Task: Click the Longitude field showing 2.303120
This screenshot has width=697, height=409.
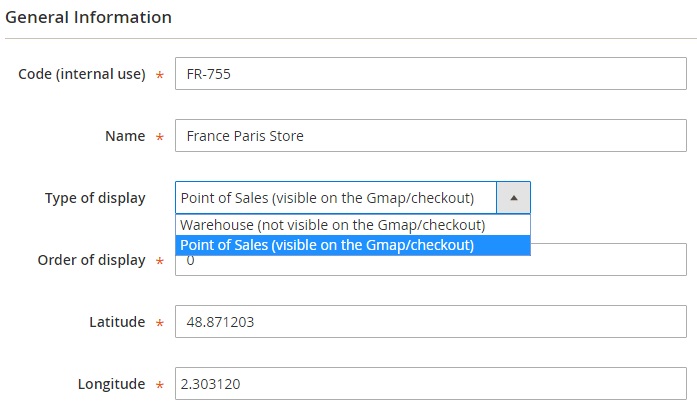Action: coord(430,384)
